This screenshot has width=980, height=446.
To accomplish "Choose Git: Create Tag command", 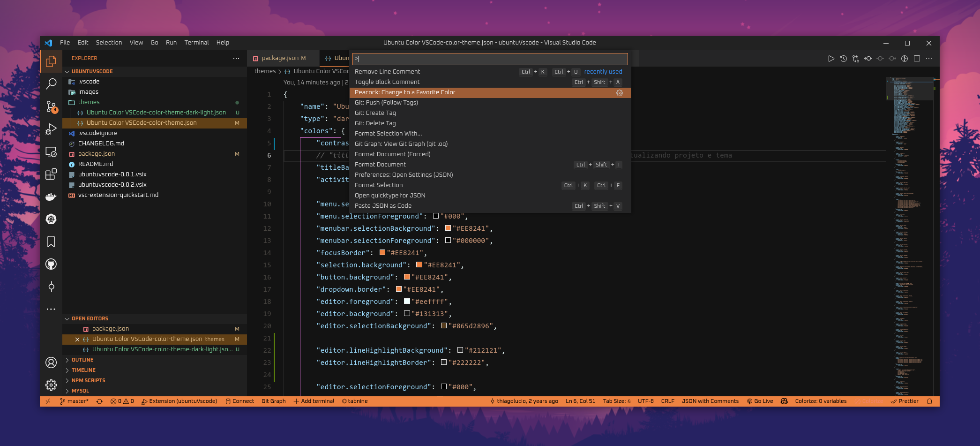I will (490, 113).
